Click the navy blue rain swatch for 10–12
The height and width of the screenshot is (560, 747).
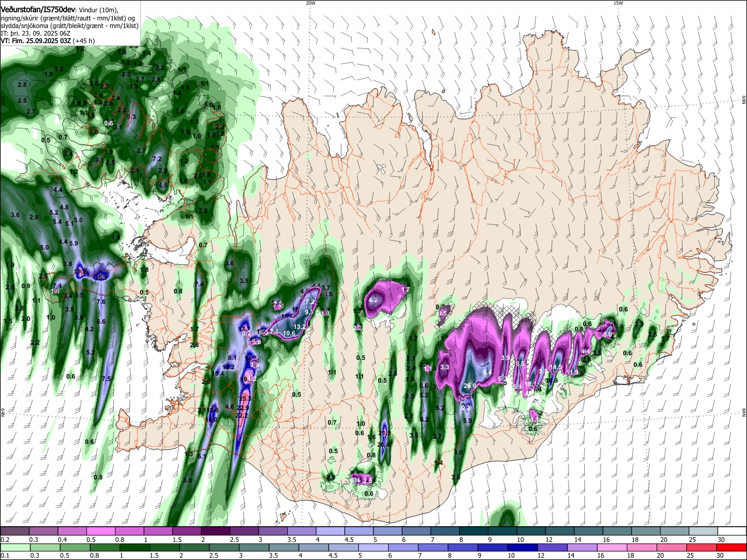[x=522, y=547]
